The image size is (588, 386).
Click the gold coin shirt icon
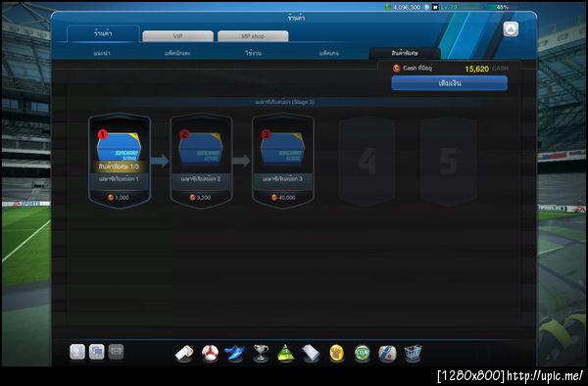point(337,354)
